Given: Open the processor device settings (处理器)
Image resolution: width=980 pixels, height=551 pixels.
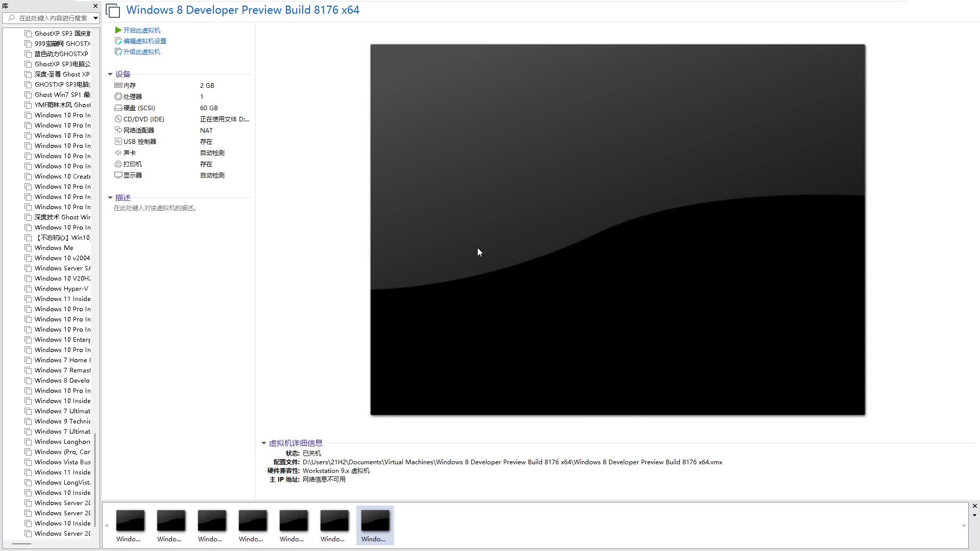Looking at the screenshot, I should (x=133, y=96).
